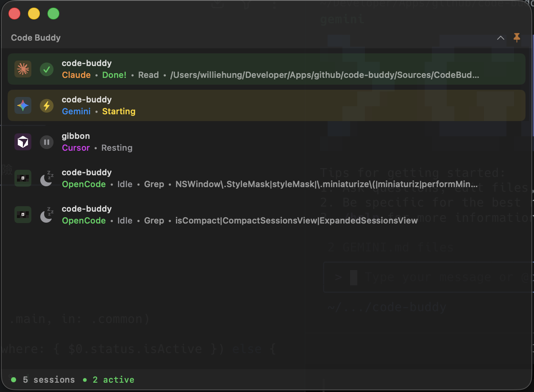The height and width of the screenshot is (392, 534).
Task: Click the NSWindow\.StyleMask grep pattern text
Action: 326,184
